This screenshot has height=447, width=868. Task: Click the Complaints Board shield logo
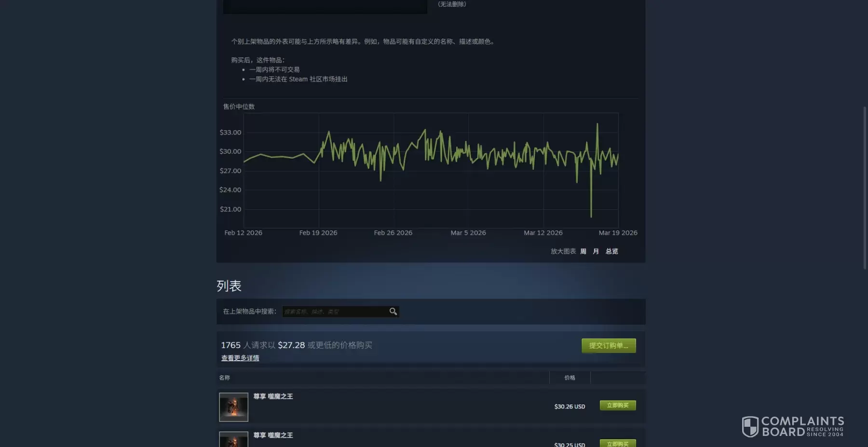click(x=750, y=427)
